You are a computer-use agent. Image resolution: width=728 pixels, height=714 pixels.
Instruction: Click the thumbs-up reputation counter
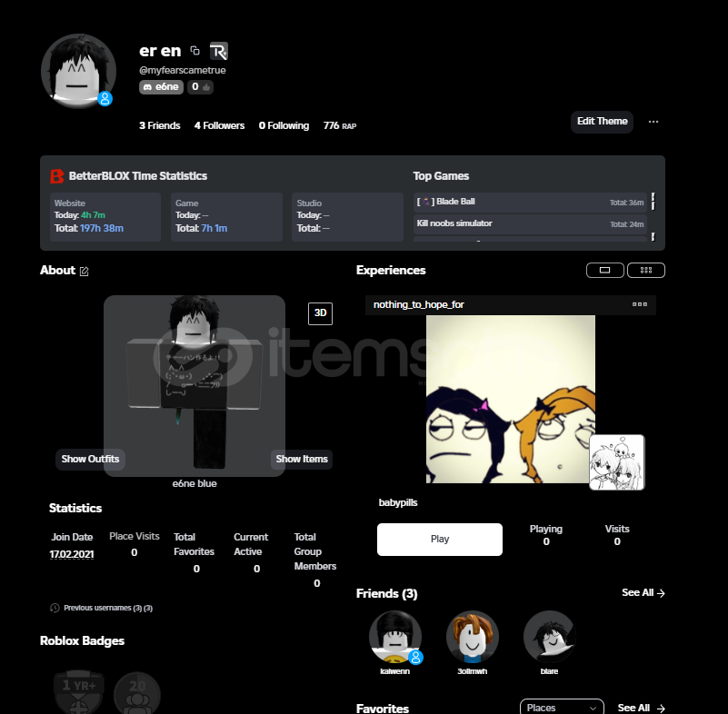click(x=200, y=87)
